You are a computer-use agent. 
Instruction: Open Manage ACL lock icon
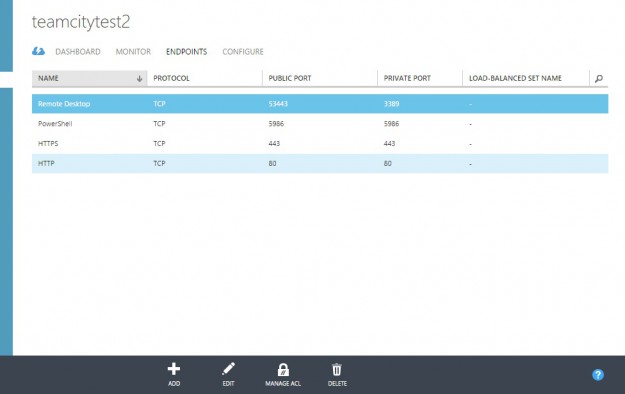[x=283, y=369]
